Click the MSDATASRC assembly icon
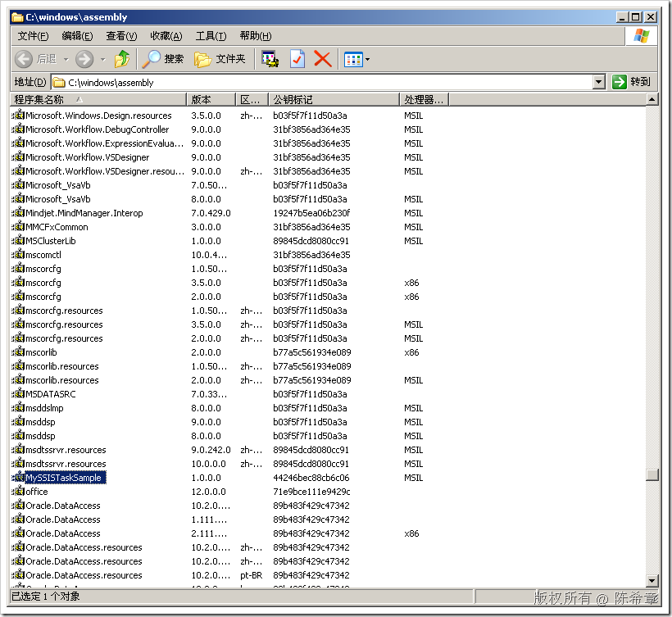This screenshot has width=672, height=617. point(18,393)
